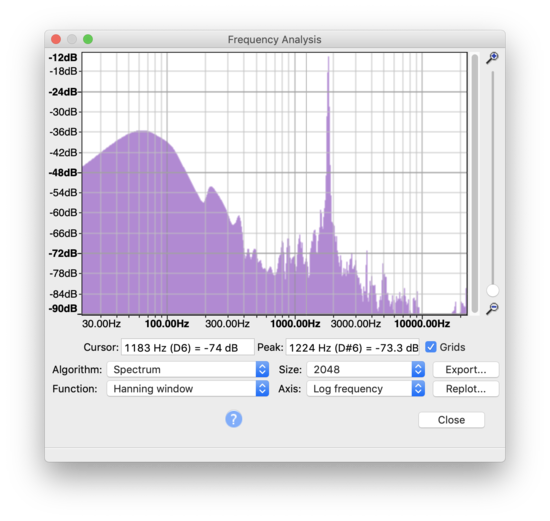The width and height of the screenshot is (550, 521).
Task: Click the vertical zoom slider knob
Action: [x=492, y=290]
